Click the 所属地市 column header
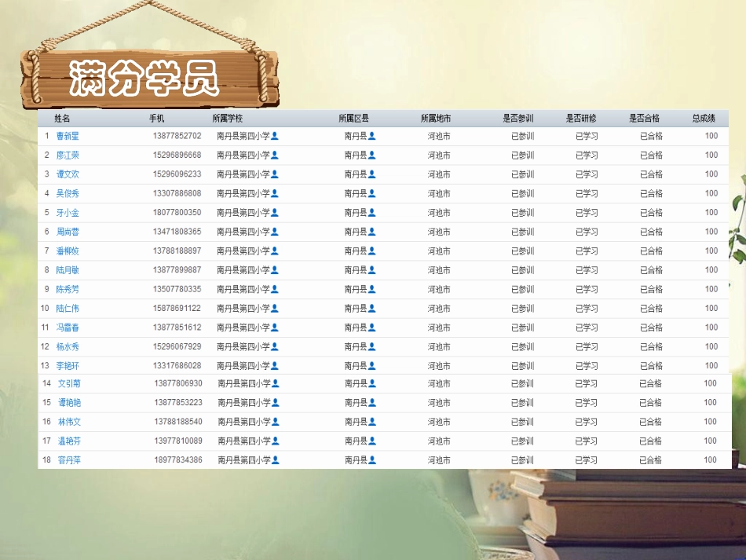 (435, 118)
